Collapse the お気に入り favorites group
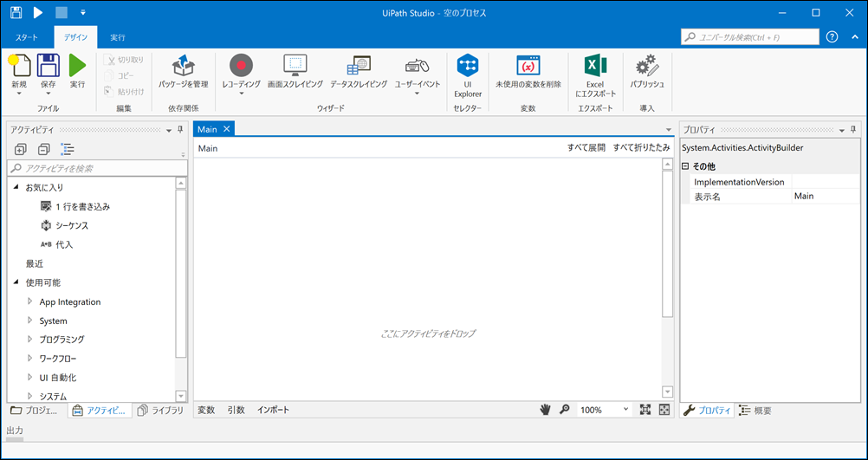Image resolution: width=868 pixels, height=460 pixels. click(16, 187)
